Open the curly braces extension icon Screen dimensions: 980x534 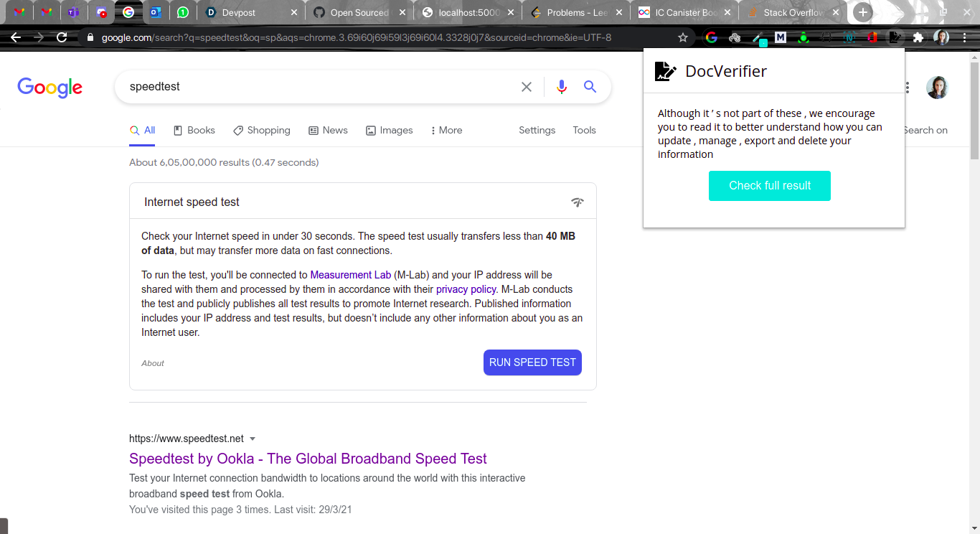click(826, 37)
